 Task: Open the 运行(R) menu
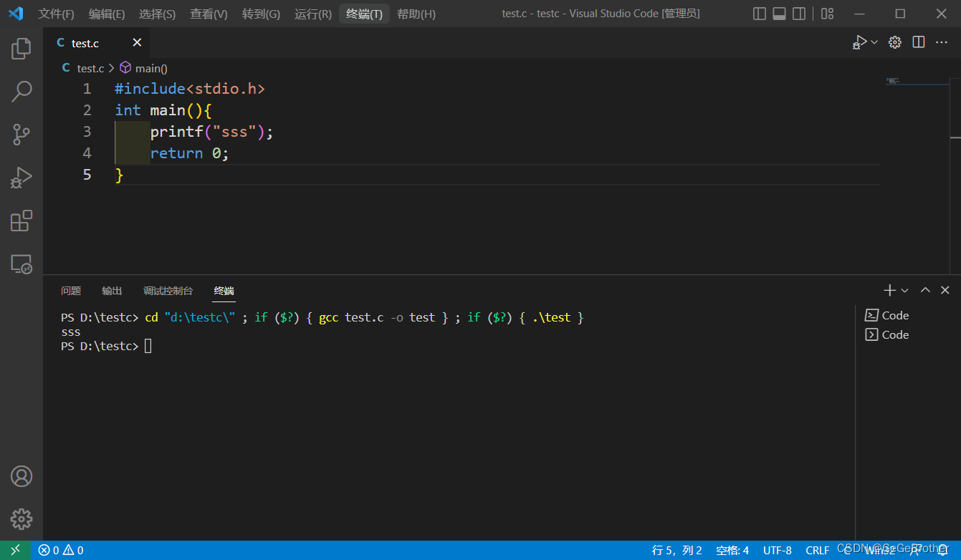click(313, 14)
